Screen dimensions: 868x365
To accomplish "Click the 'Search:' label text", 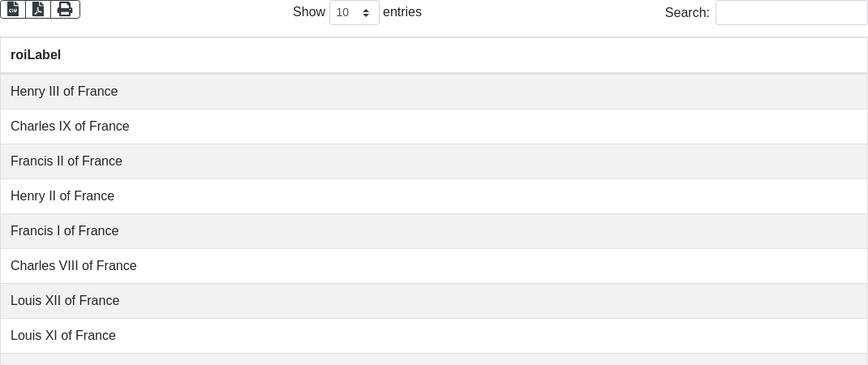I will pos(687,12).
